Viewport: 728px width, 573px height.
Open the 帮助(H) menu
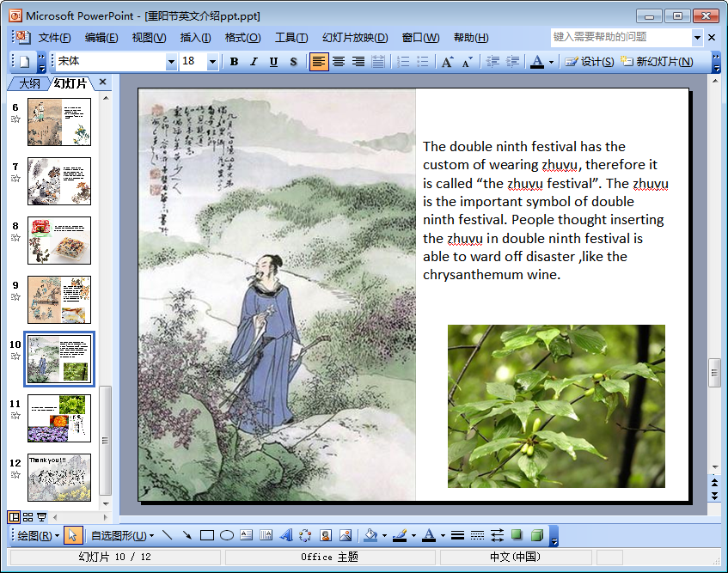coord(471,38)
